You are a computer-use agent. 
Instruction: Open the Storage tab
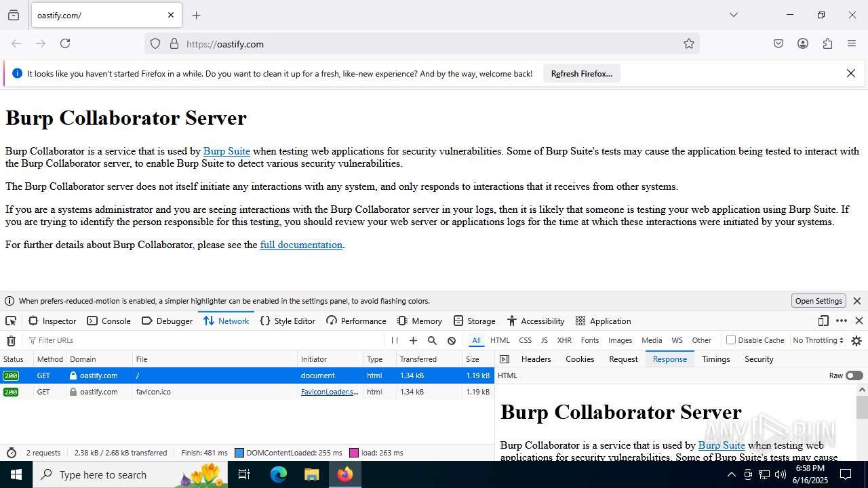[474, 321]
